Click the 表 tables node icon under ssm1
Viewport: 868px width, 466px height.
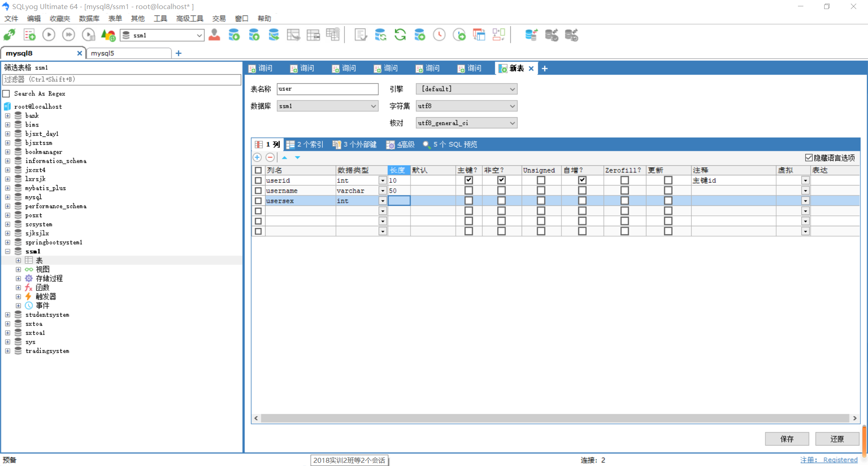tap(29, 260)
